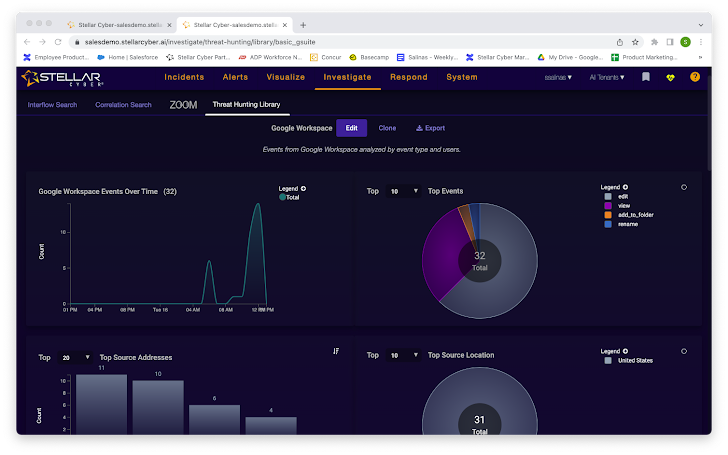Switch to ZOOM tab

[183, 105]
